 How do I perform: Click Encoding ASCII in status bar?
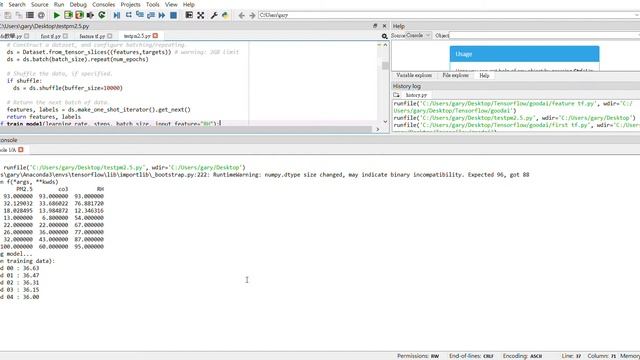point(522,356)
